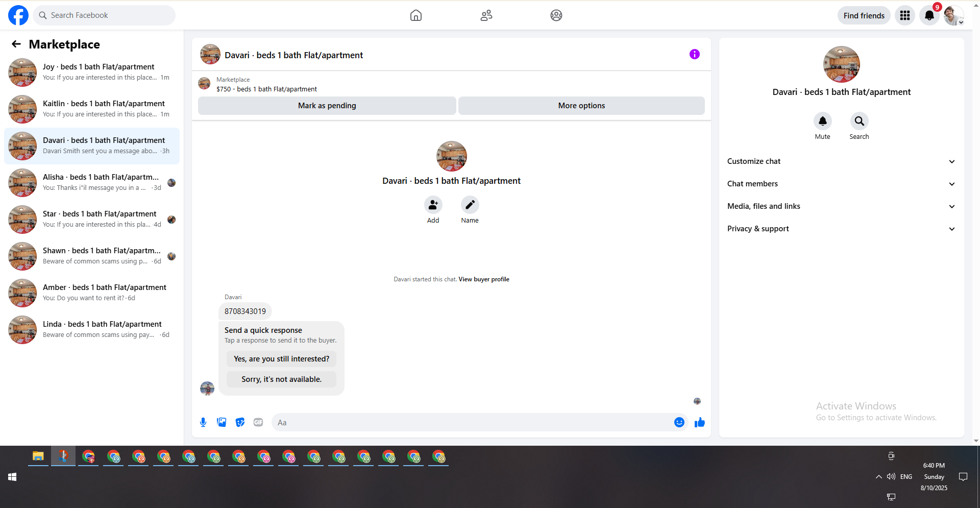Open the Shawn conversation
Image resolution: width=980 pixels, height=508 pixels.
[x=92, y=256]
